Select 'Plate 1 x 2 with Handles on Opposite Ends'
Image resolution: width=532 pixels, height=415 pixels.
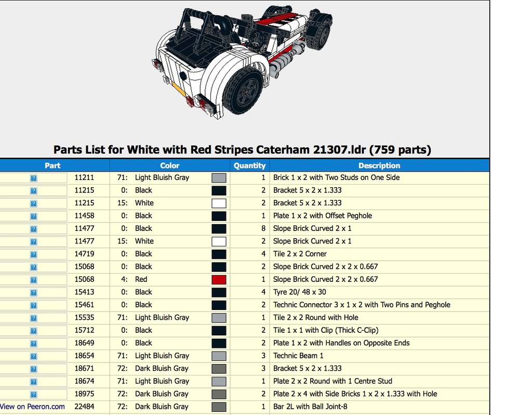click(341, 343)
